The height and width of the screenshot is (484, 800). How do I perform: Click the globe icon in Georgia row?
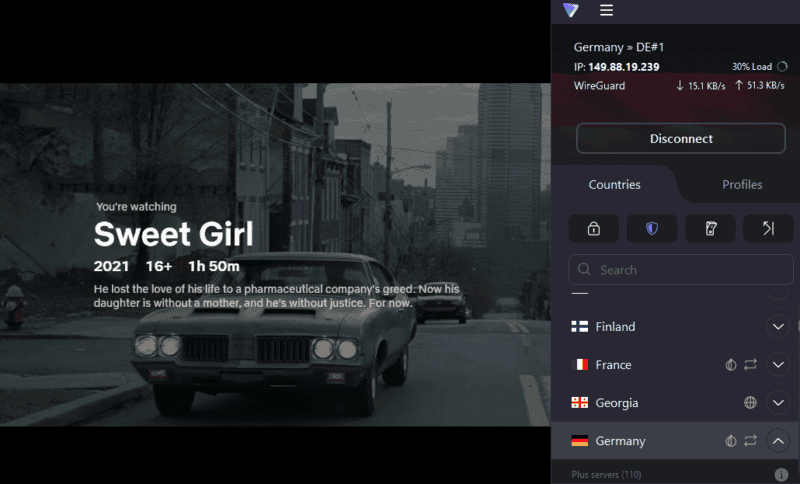tap(750, 403)
